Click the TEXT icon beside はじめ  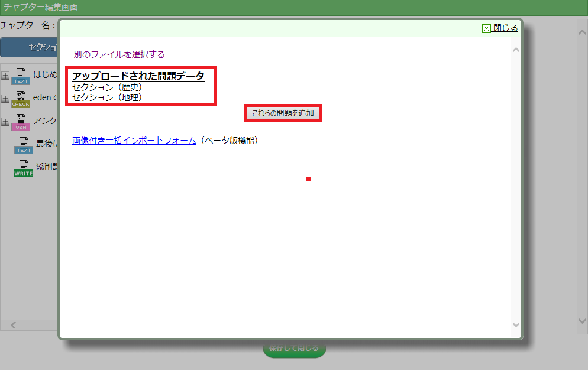coord(21,76)
